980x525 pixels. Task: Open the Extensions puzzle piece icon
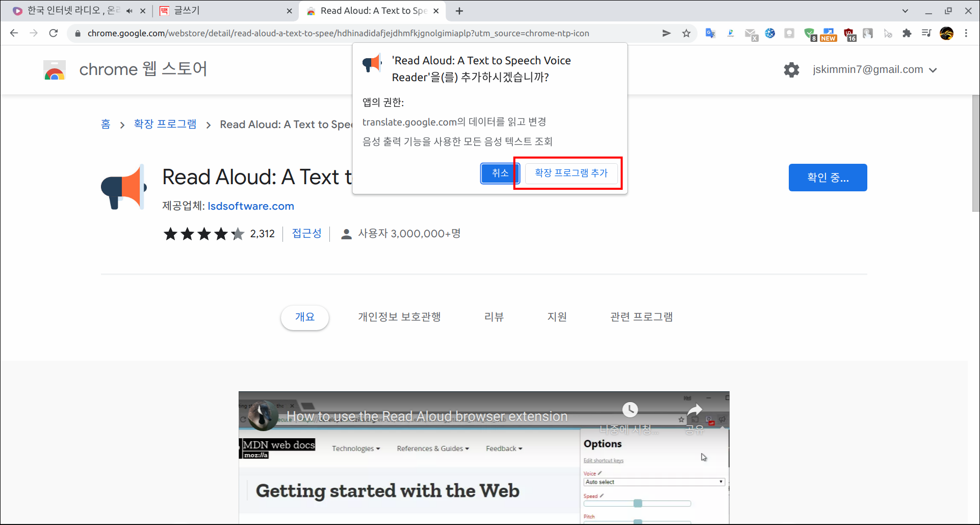pos(907,33)
